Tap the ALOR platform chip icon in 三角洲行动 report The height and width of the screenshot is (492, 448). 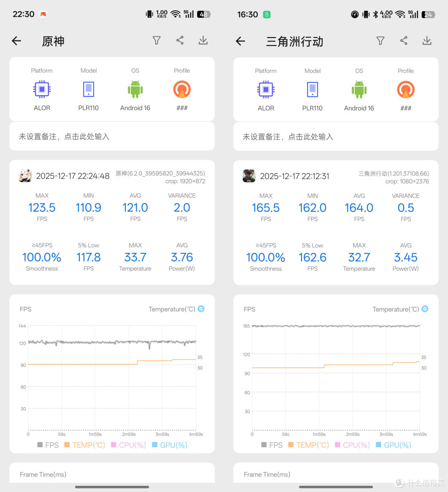point(266,90)
